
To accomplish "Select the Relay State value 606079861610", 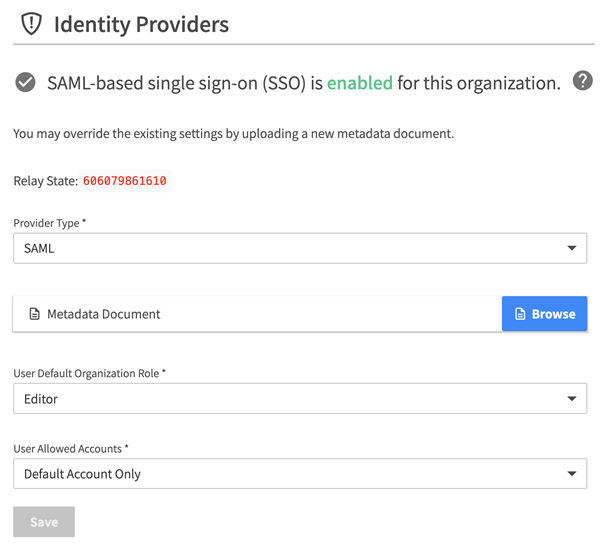I will (x=125, y=181).
